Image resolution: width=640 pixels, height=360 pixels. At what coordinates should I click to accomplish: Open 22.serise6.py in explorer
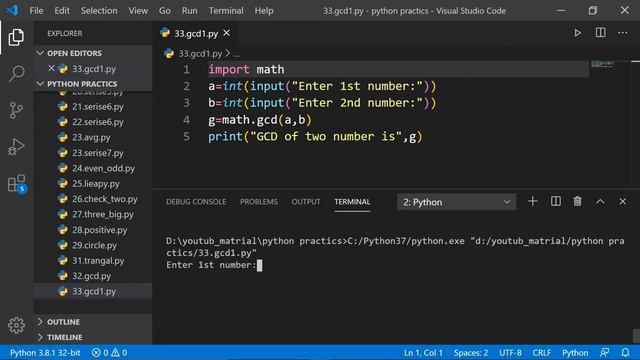point(93,122)
